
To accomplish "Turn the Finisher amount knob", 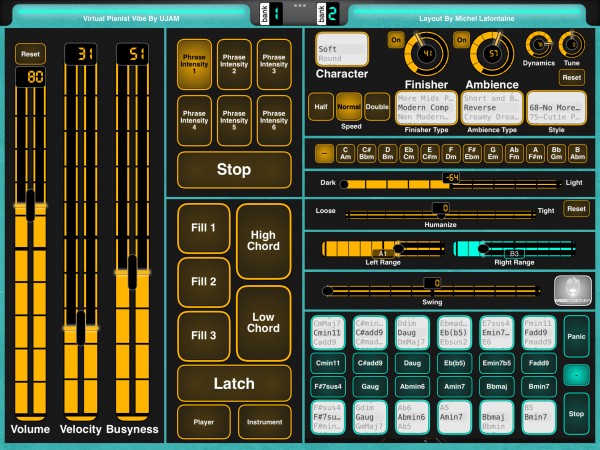I will point(426,54).
